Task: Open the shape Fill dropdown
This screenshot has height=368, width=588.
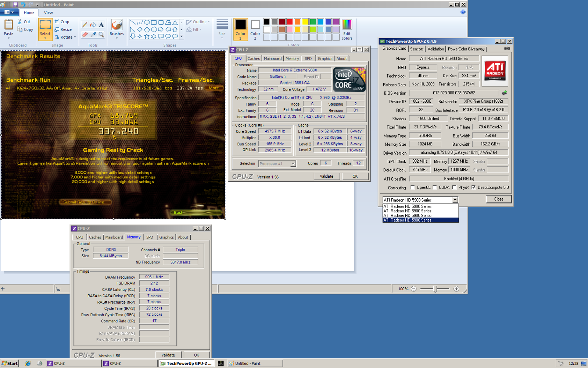Action: click(194, 29)
